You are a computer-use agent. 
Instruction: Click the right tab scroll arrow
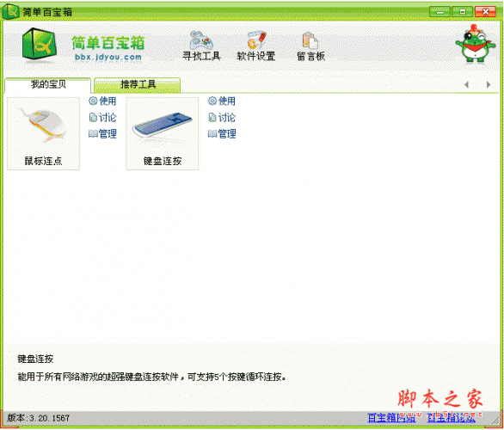489,85
